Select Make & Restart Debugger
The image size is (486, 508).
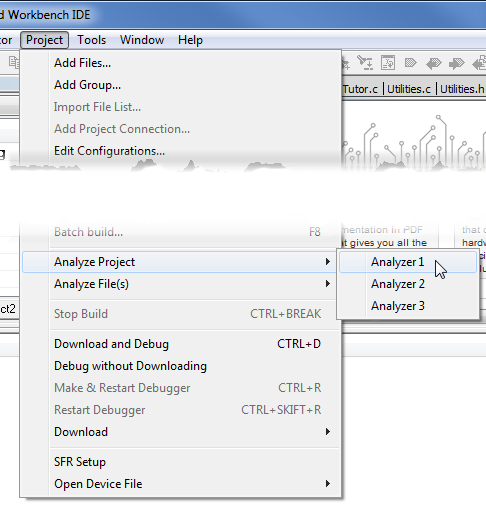(180, 388)
